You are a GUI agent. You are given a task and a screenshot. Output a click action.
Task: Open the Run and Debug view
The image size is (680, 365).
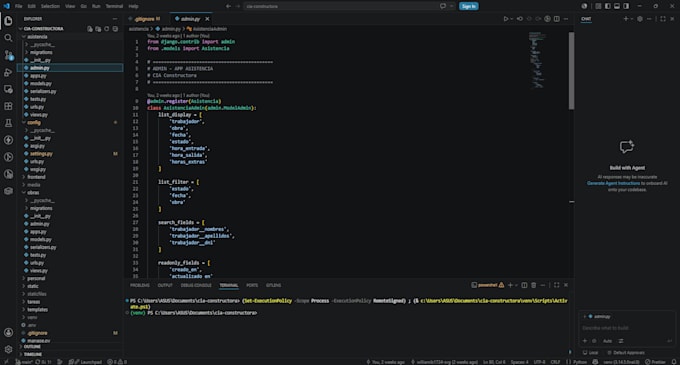pos(8,72)
